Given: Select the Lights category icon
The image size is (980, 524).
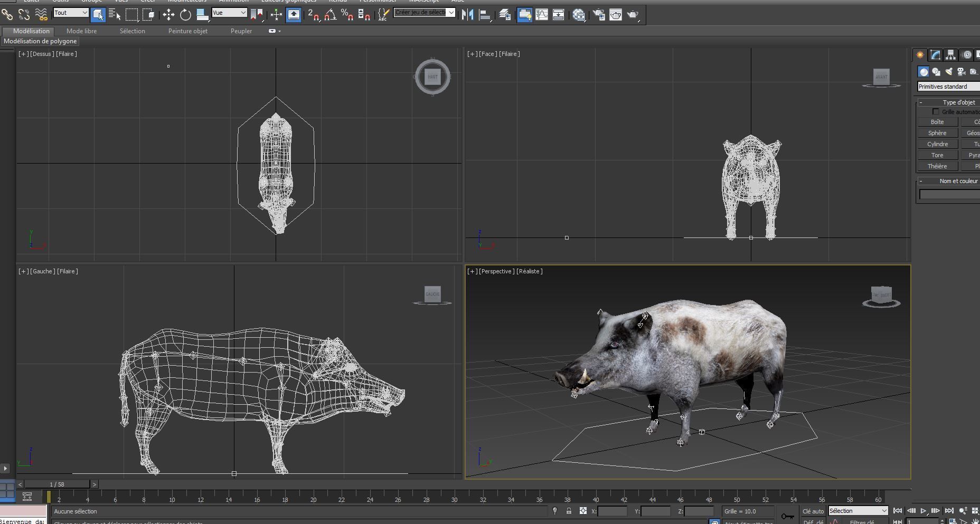Looking at the screenshot, I should pyautogui.click(x=949, y=72).
